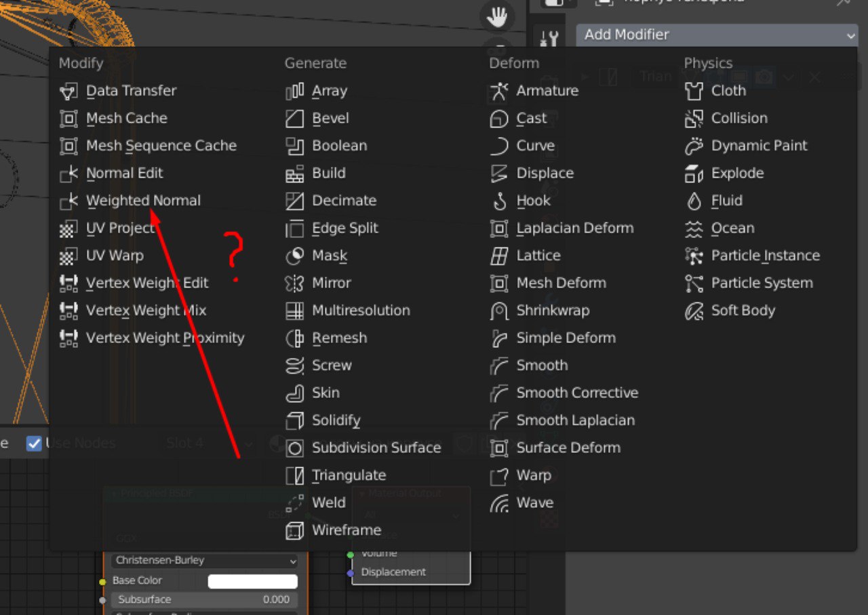
Task: Click the Boolean modifier icon
Action: coord(295,146)
